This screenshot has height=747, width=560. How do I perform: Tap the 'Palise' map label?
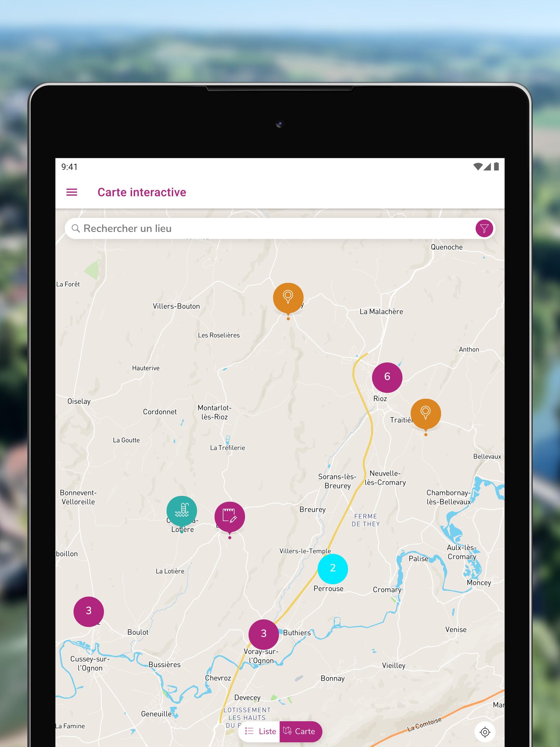point(418,559)
